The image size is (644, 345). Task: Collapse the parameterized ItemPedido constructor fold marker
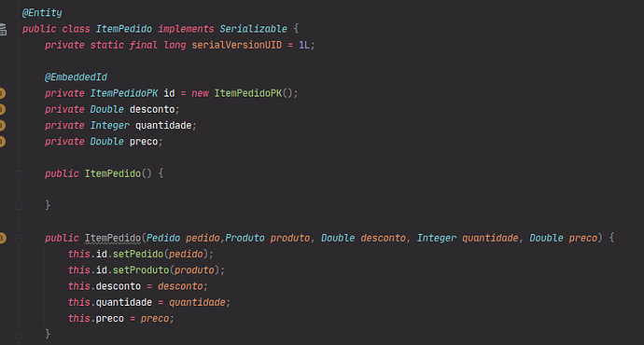click(x=18, y=238)
